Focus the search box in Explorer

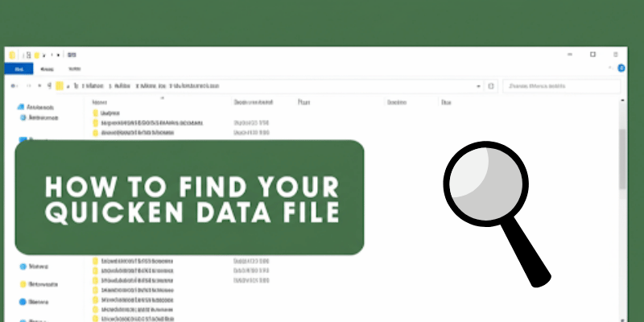coord(561,86)
